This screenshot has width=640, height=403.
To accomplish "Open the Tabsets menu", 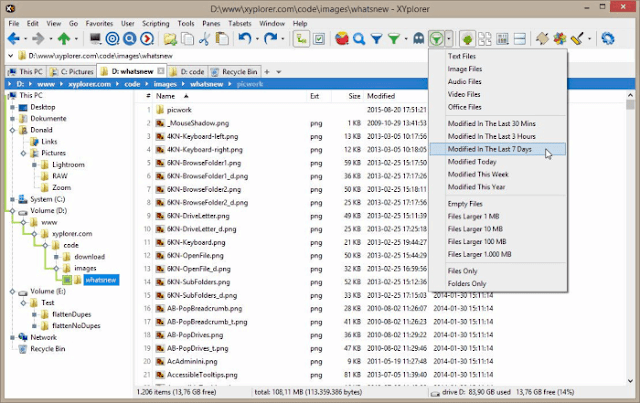I will [240, 24].
